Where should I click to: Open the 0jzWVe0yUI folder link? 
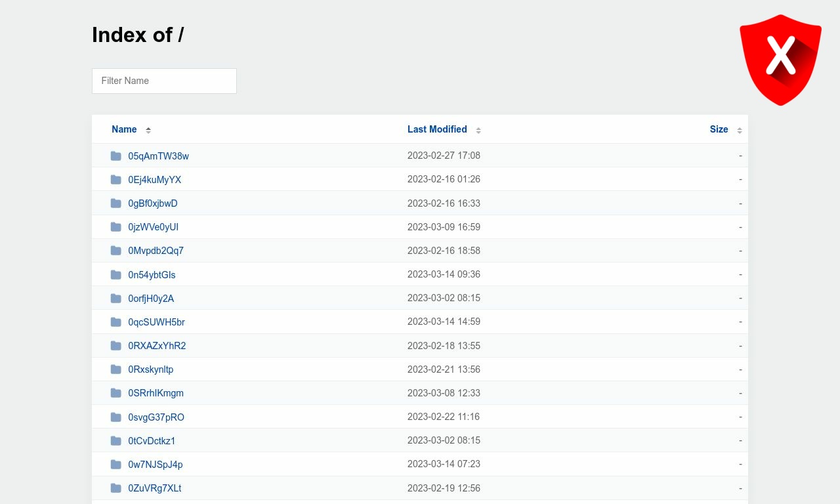[153, 227]
